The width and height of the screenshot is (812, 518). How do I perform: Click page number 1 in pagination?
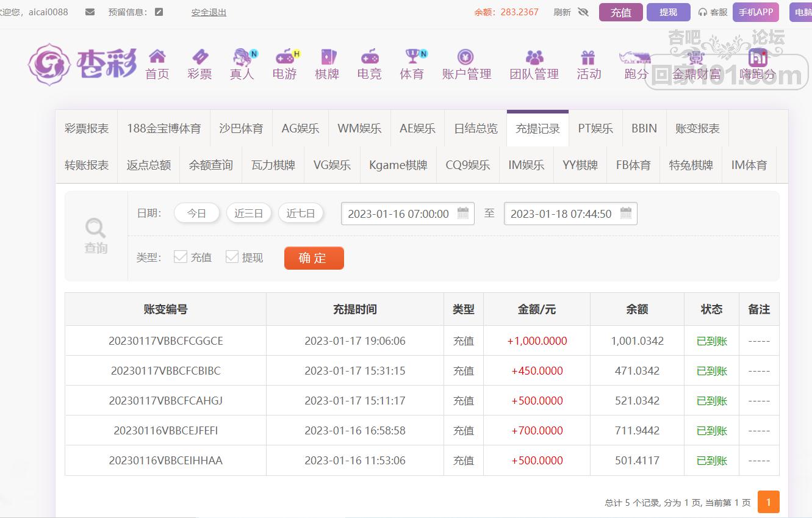[x=768, y=502]
